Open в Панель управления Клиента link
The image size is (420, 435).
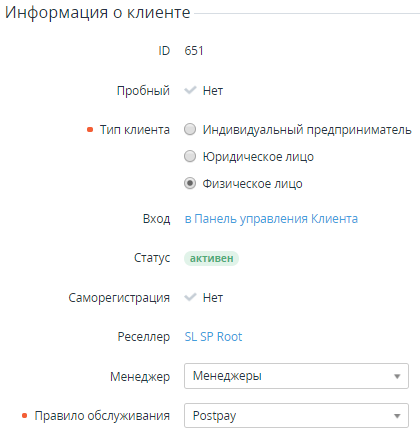[x=271, y=219]
